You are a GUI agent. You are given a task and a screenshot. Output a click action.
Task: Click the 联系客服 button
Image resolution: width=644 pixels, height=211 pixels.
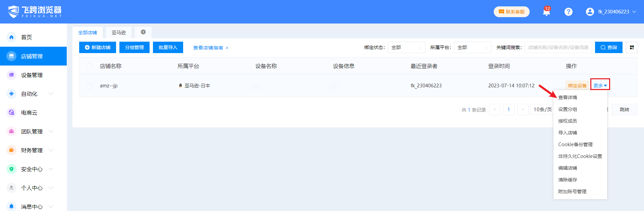(512, 12)
